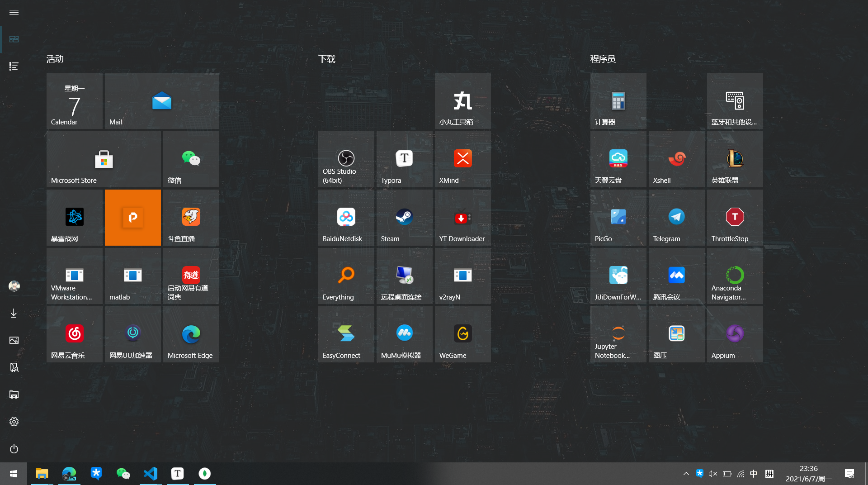Launch matlab tile
Viewport: 868px width, 485px height.
click(133, 276)
